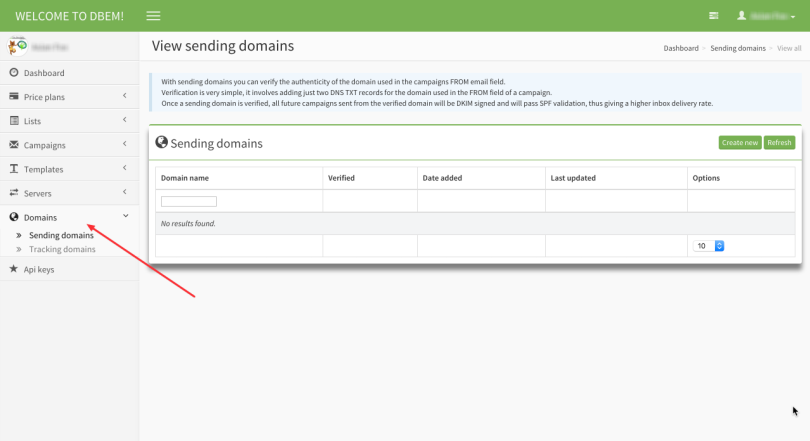Image resolution: width=810 pixels, height=441 pixels.
Task: Click the Dashboard clock icon in sidebar
Action: [14, 73]
